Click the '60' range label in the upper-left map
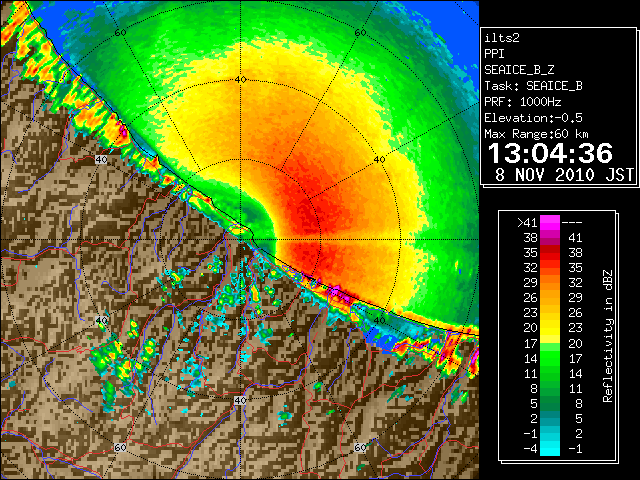Image resolution: width=640 pixels, height=480 pixels. [x=120, y=32]
